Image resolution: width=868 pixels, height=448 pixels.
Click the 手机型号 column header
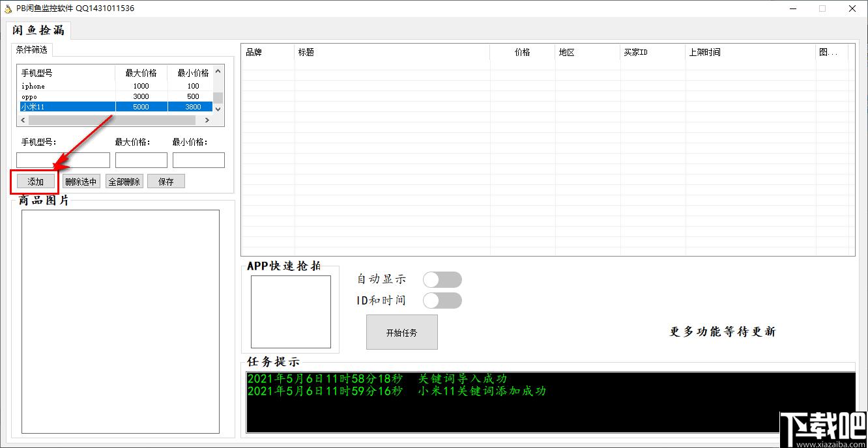pos(66,73)
